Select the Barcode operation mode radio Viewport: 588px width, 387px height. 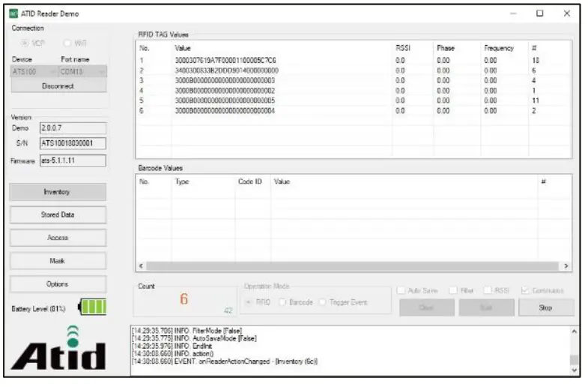(x=282, y=303)
